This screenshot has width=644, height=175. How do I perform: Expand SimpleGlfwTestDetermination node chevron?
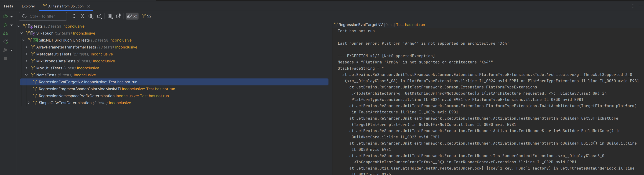[29, 103]
